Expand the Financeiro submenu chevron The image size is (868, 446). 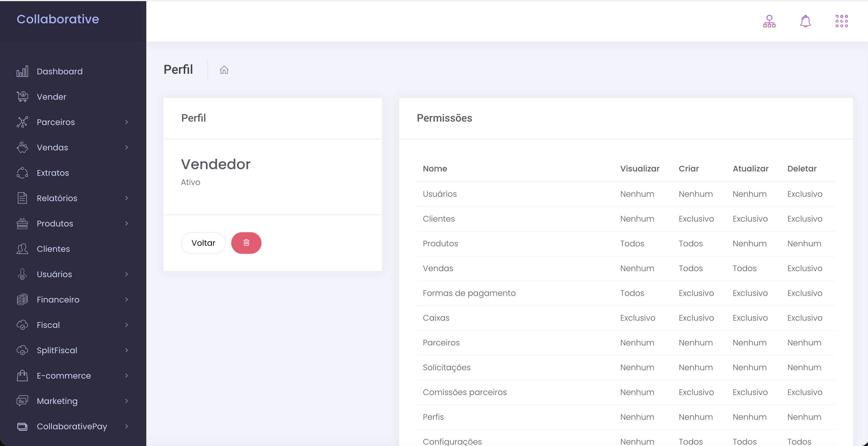pyautogui.click(x=126, y=299)
